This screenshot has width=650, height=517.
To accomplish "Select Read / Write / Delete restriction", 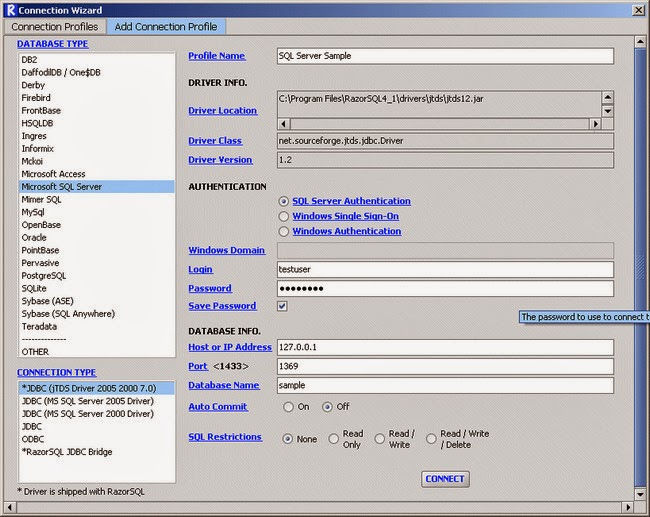I will click(x=432, y=439).
